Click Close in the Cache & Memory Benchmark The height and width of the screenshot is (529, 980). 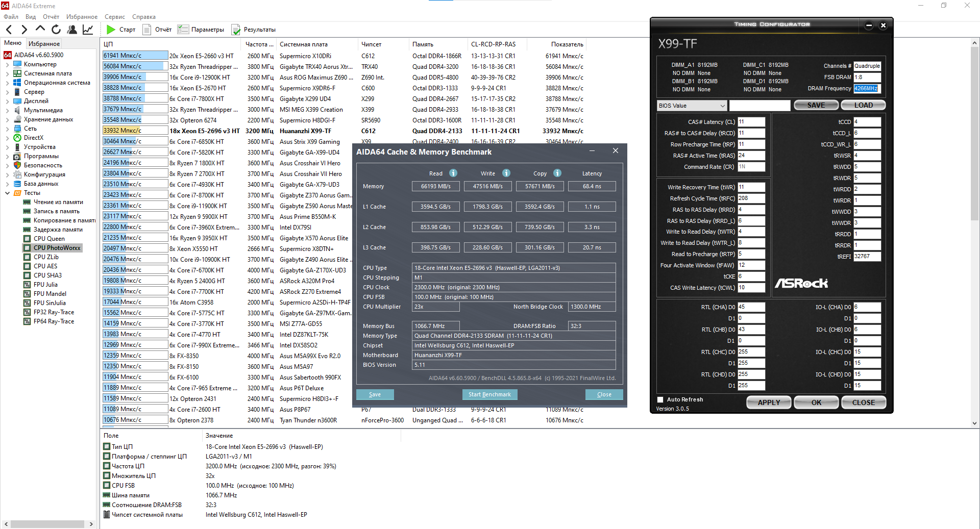[x=604, y=394]
